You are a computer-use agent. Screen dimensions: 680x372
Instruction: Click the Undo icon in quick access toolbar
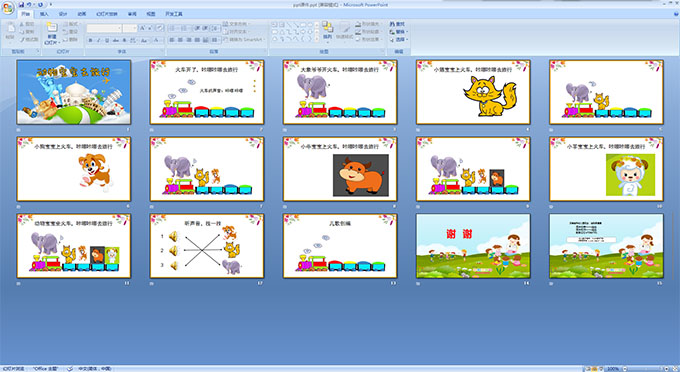[29, 4]
